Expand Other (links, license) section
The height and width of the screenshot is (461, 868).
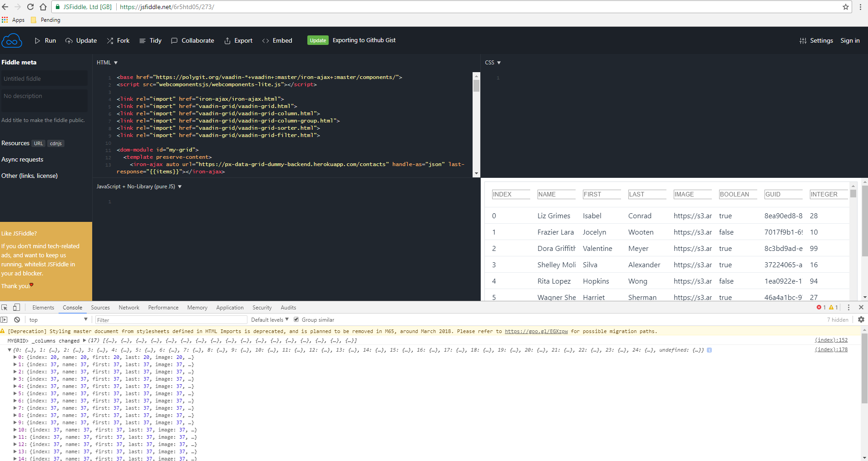click(x=30, y=176)
